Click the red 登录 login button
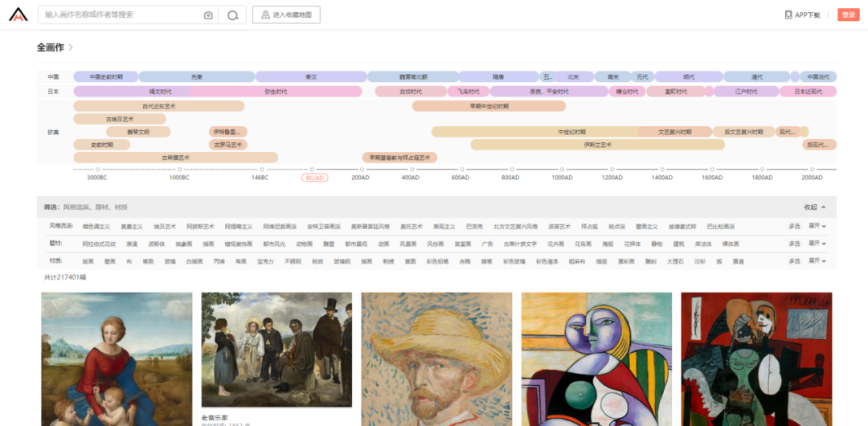 pyautogui.click(x=848, y=15)
